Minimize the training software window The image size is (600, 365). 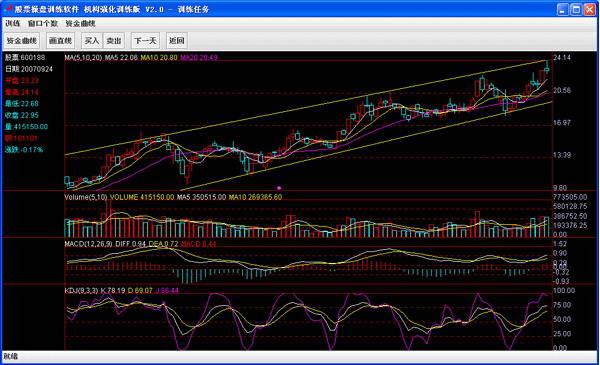point(562,9)
